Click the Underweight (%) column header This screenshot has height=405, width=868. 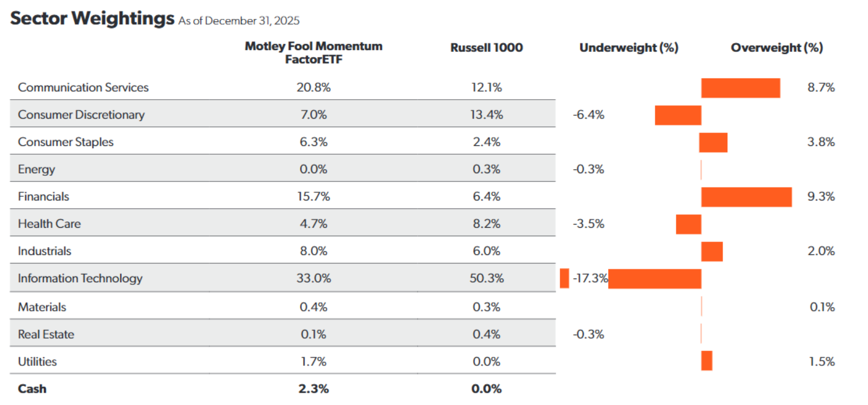click(x=629, y=48)
